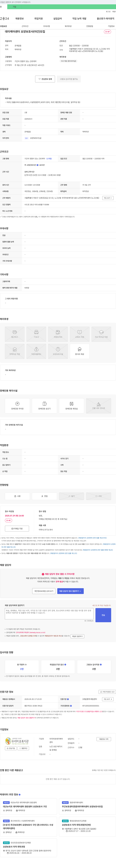Select the 기업 tab at the top
The height and width of the screenshot is (868, 116).
pos(14,7)
